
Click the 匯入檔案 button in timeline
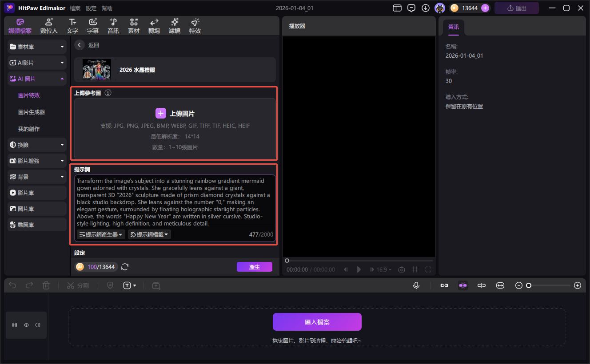point(317,322)
